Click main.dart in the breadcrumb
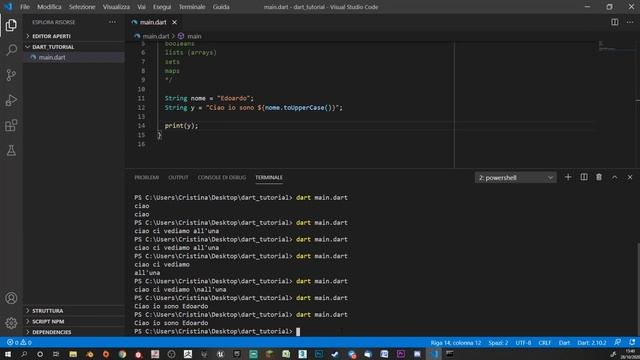 [x=156, y=36]
